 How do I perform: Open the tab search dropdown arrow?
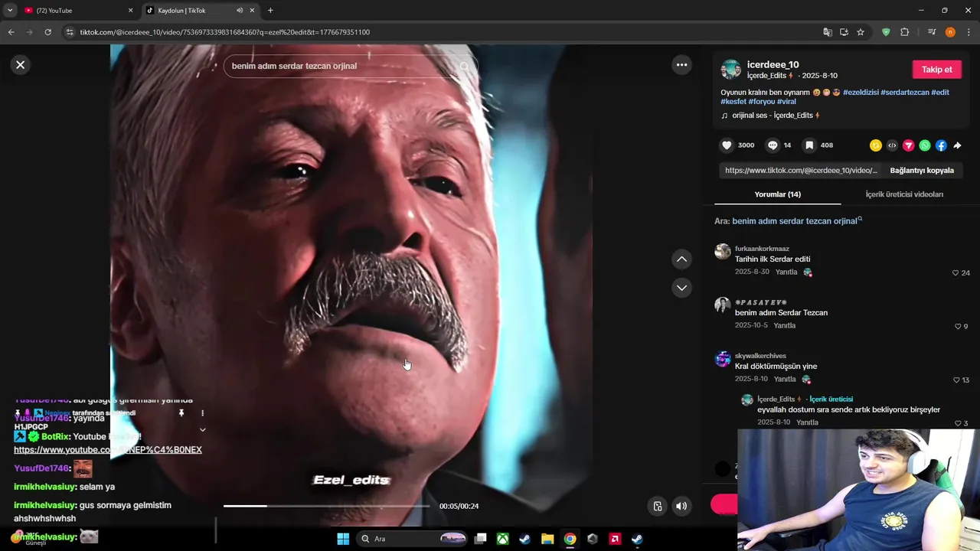click(x=10, y=11)
